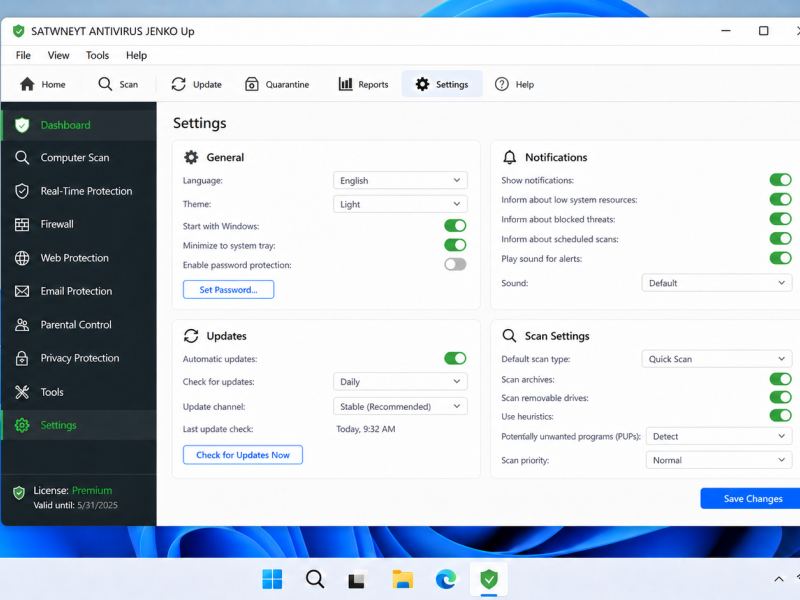Click the Premium license link
The width and height of the screenshot is (800, 600).
92,490
